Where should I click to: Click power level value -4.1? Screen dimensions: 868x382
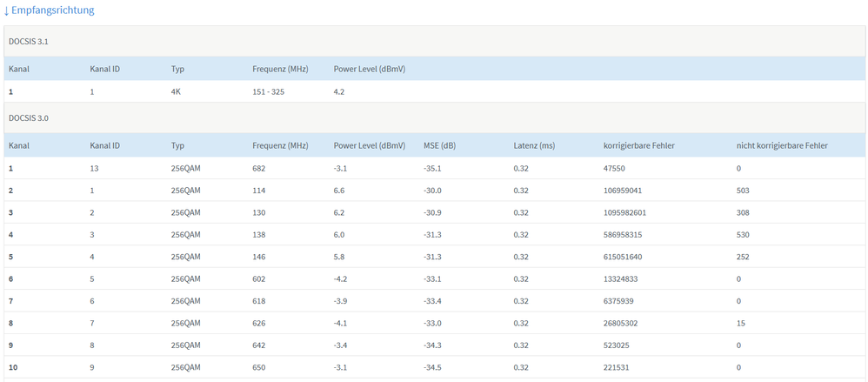[340, 324]
